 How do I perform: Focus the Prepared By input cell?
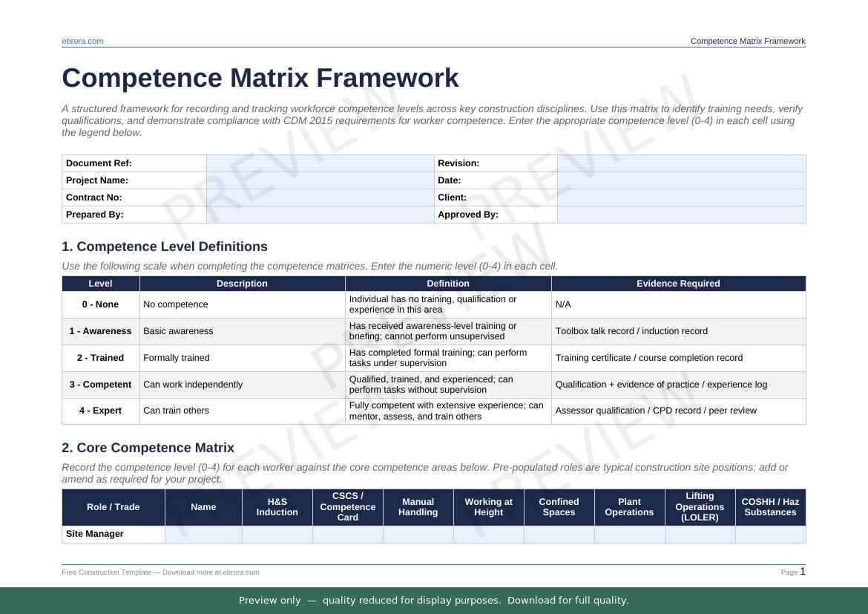coord(320,215)
